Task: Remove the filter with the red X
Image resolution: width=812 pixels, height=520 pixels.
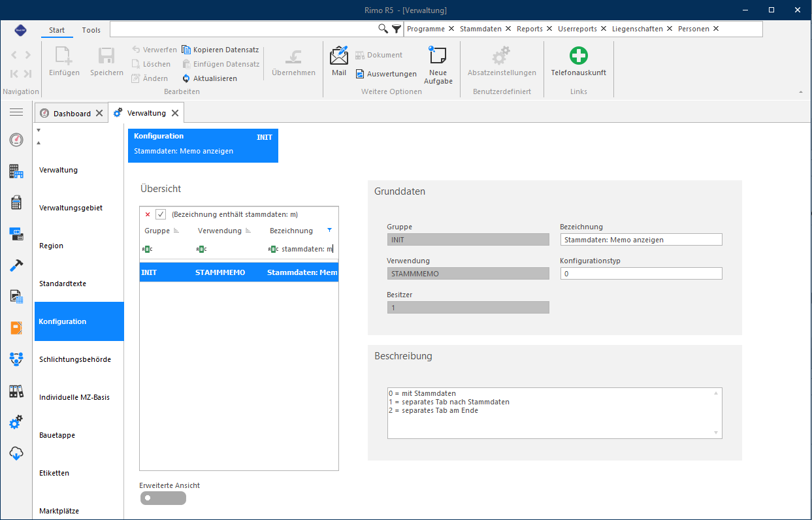Action: pyautogui.click(x=148, y=214)
